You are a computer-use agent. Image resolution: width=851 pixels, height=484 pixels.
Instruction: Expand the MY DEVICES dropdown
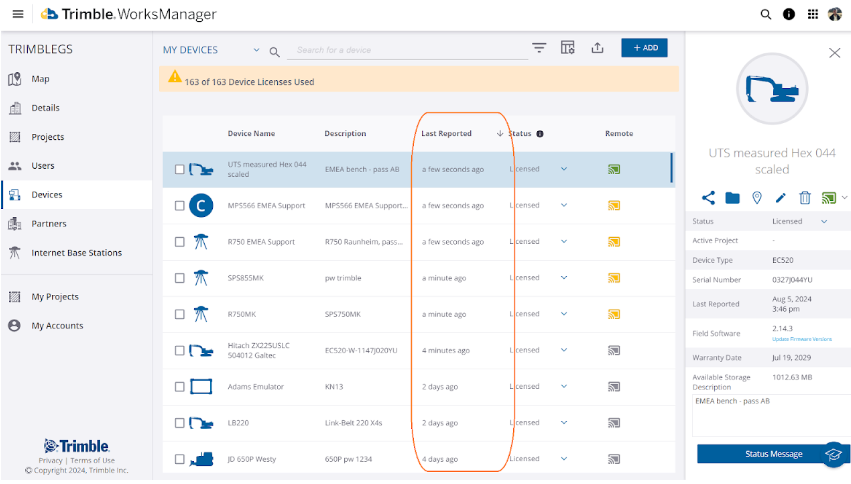256,50
